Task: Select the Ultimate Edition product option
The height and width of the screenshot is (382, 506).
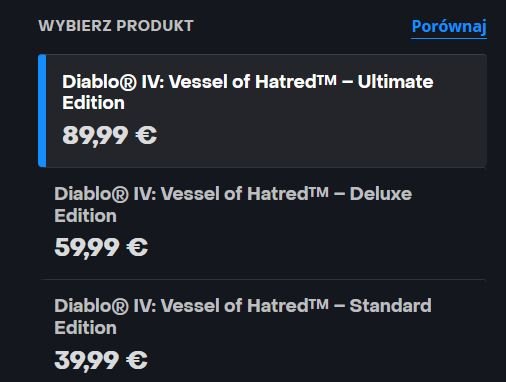Action: pos(262,111)
